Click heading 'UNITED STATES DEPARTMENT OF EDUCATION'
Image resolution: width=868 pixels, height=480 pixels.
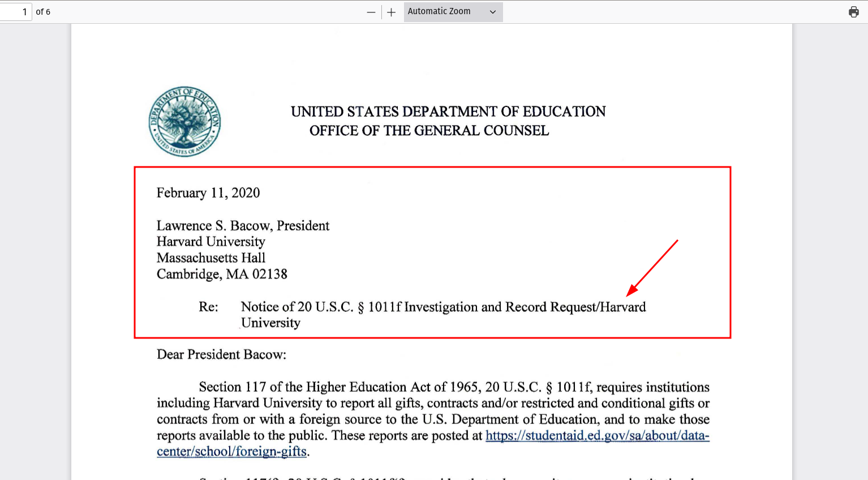(x=448, y=112)
